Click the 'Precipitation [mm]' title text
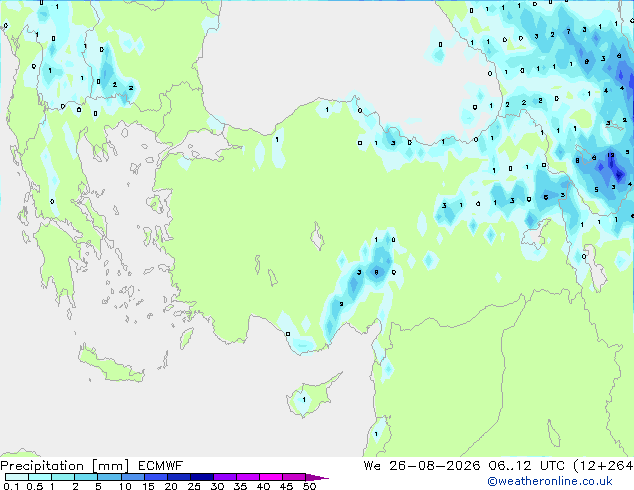 65,466
